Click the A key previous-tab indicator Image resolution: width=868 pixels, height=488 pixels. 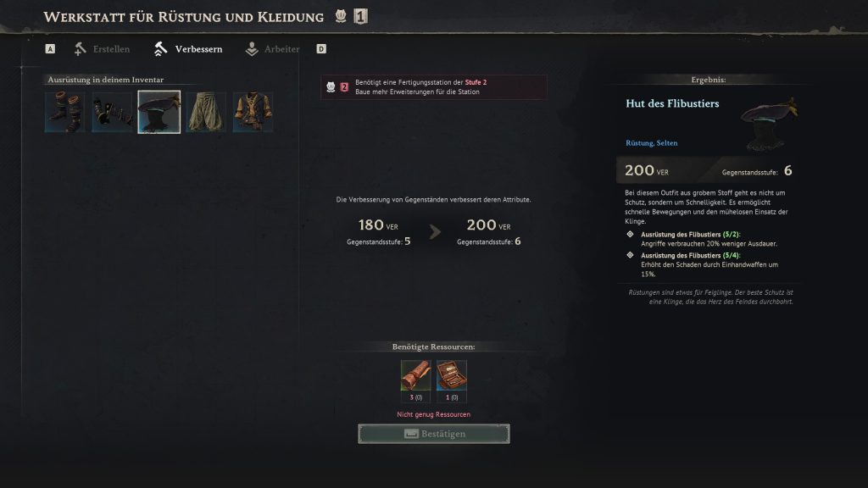pos(50,49)
